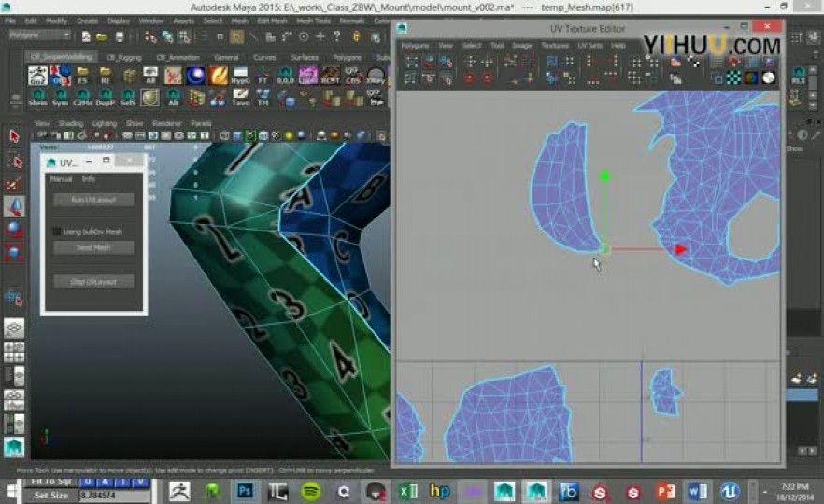The width and height of the screenshot is (824, 504).
Task: Activate the Move tool cone icon
Action: click(14, 206)
